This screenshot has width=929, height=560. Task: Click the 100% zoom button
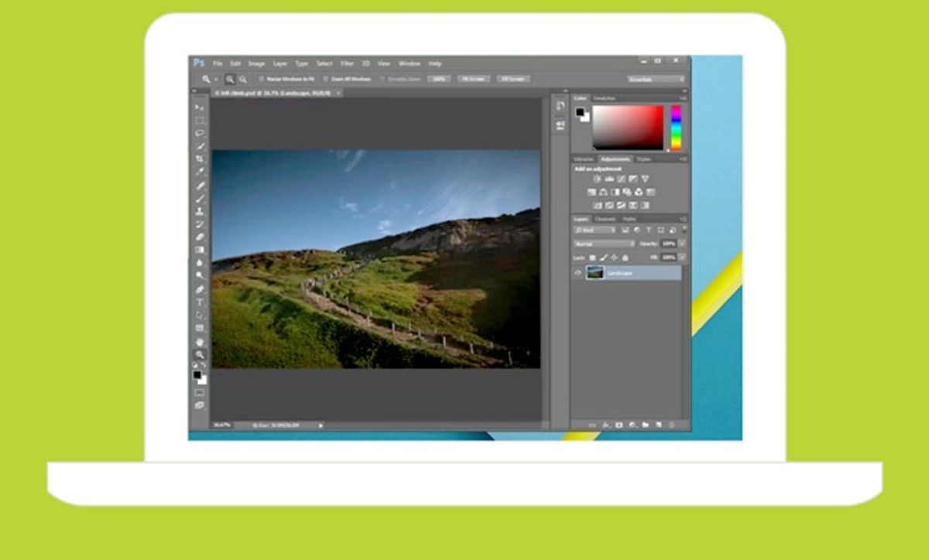pyautogui.click(x=439, y=79)
